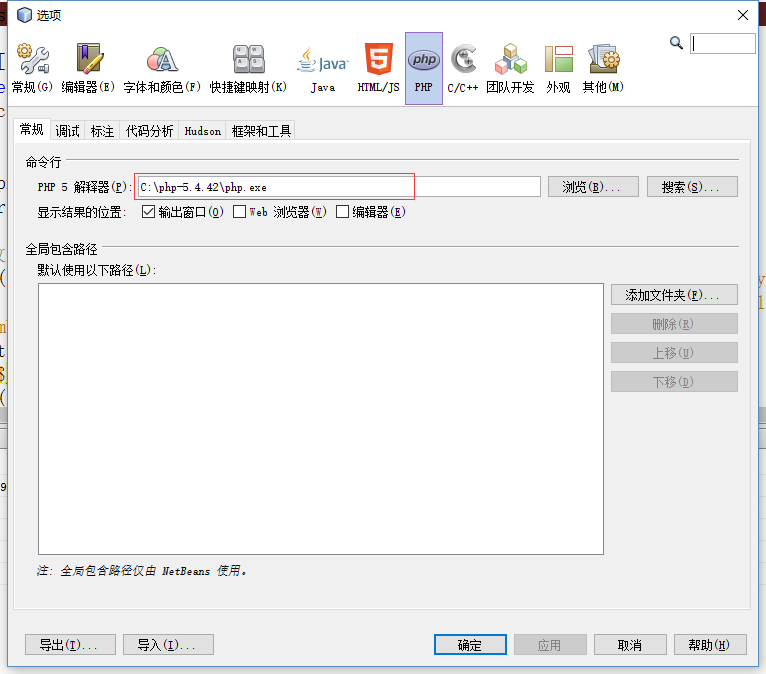Screen dimensions: 766x674
Task: Open the 编辑器 (Editor) options category
Action: [x=88, y=68]
